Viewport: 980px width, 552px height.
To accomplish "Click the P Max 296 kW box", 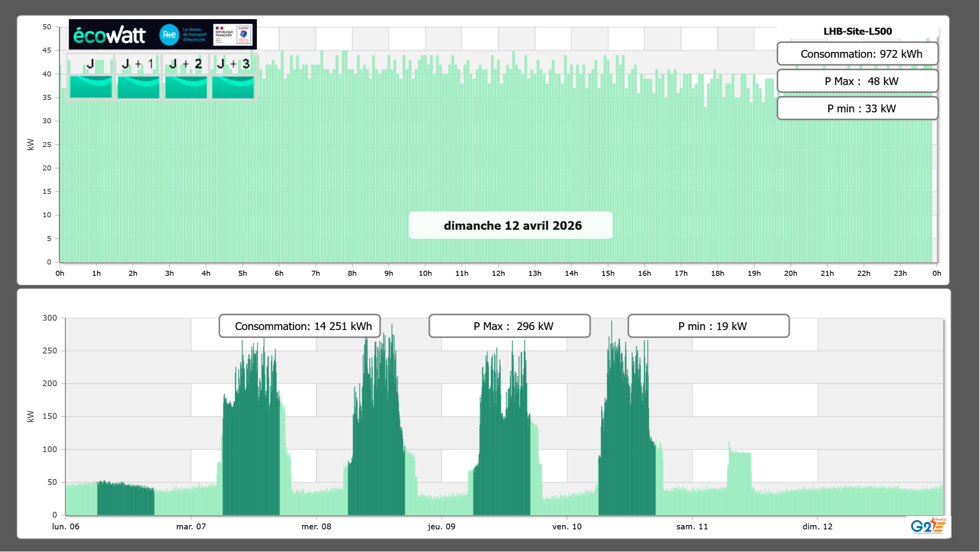I will coord(509,326).
